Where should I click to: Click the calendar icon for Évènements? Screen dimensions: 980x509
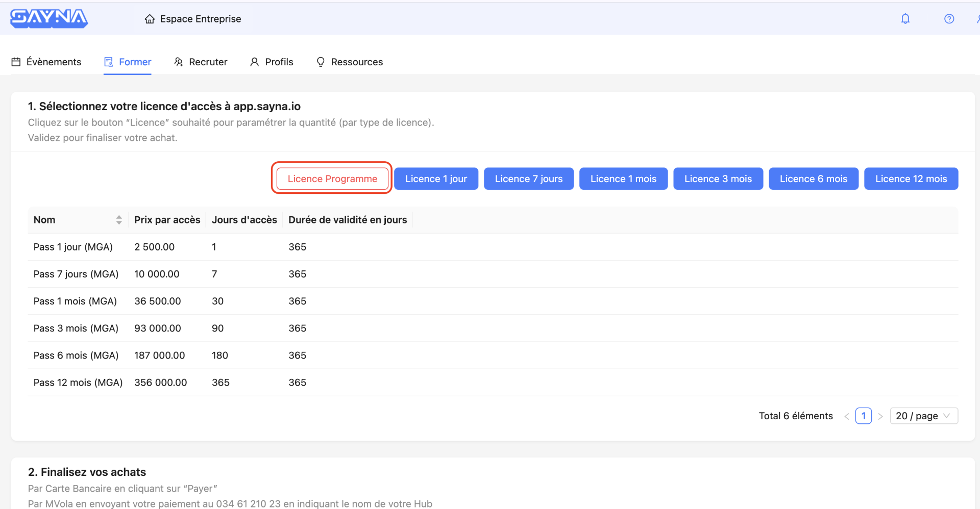pos(16,62)
